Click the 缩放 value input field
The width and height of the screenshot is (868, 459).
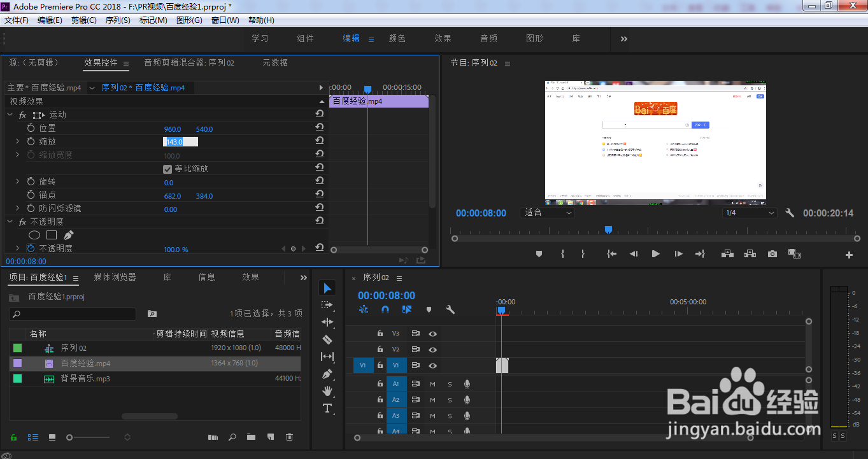[x=180, y=142]
